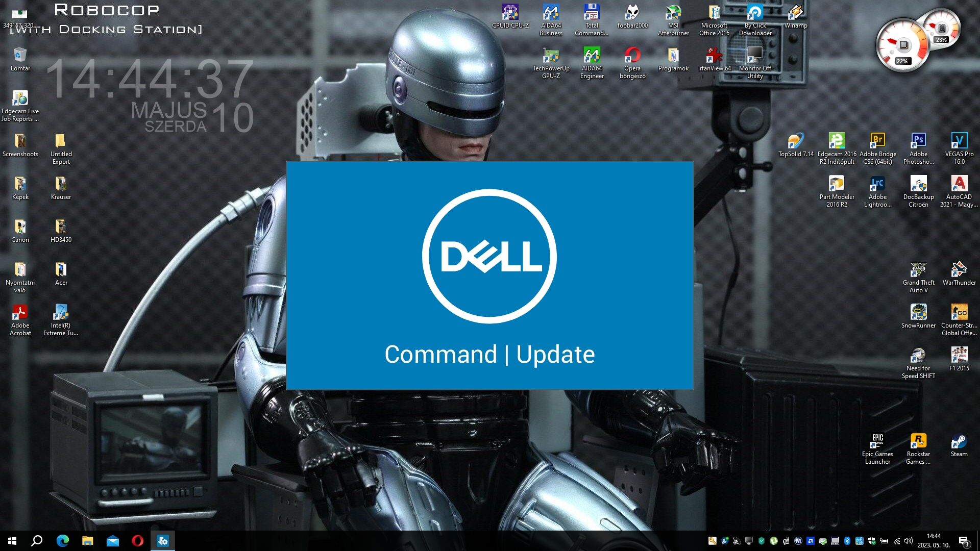
Task: Select the WarThunder desktop icon
Action: 959,273
